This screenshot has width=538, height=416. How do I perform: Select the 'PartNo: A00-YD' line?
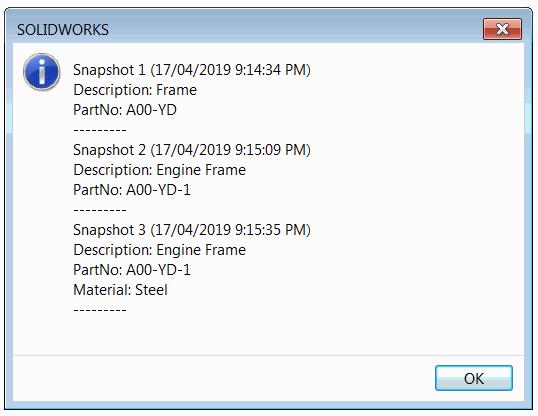pos(125,110)
